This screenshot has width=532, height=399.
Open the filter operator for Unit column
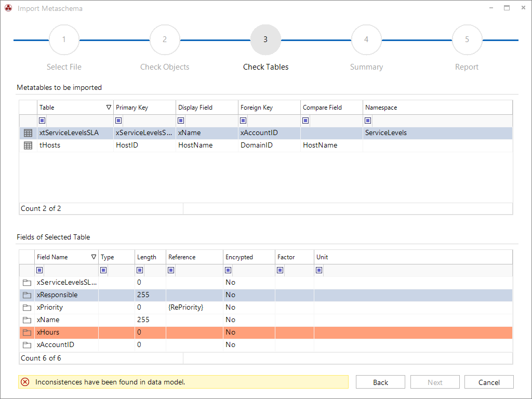(x=319, y=270)
